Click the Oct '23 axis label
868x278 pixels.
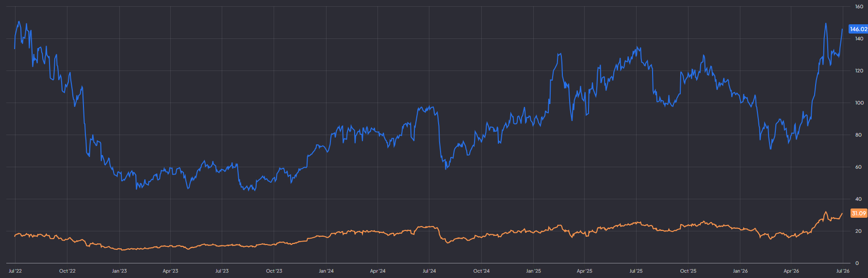(x=274, y=271)
